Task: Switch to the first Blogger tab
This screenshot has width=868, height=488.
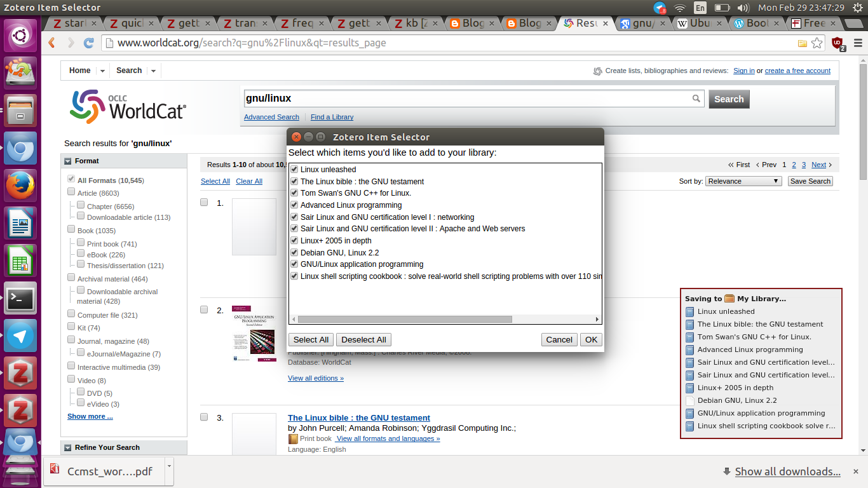Action: (473, 24)
